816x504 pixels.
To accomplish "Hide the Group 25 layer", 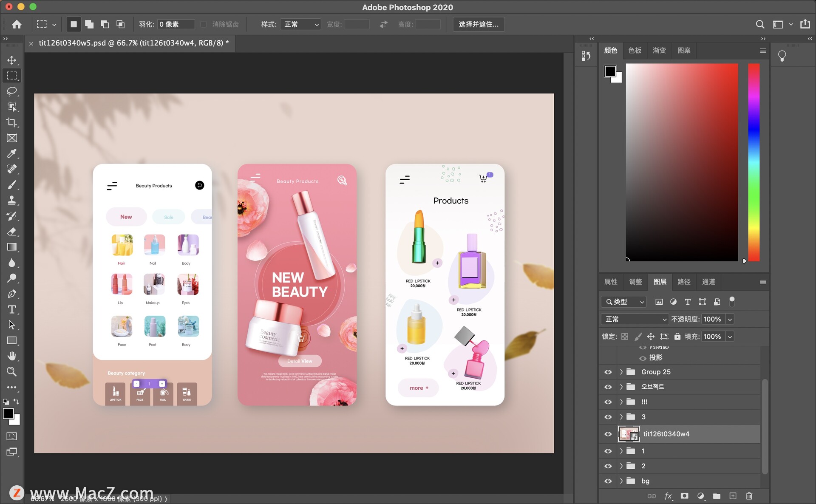I will tap(608, 372).
